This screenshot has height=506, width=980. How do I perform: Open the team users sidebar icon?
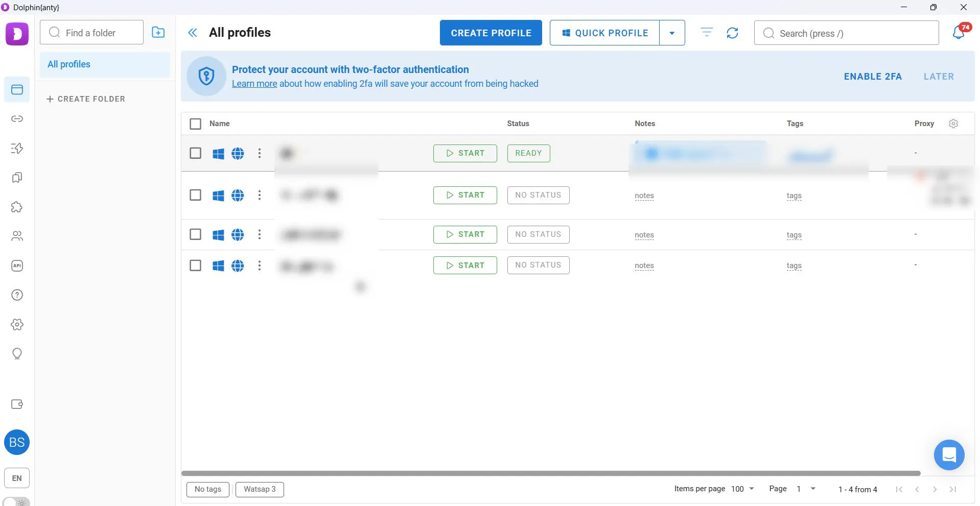pos(17,236)
